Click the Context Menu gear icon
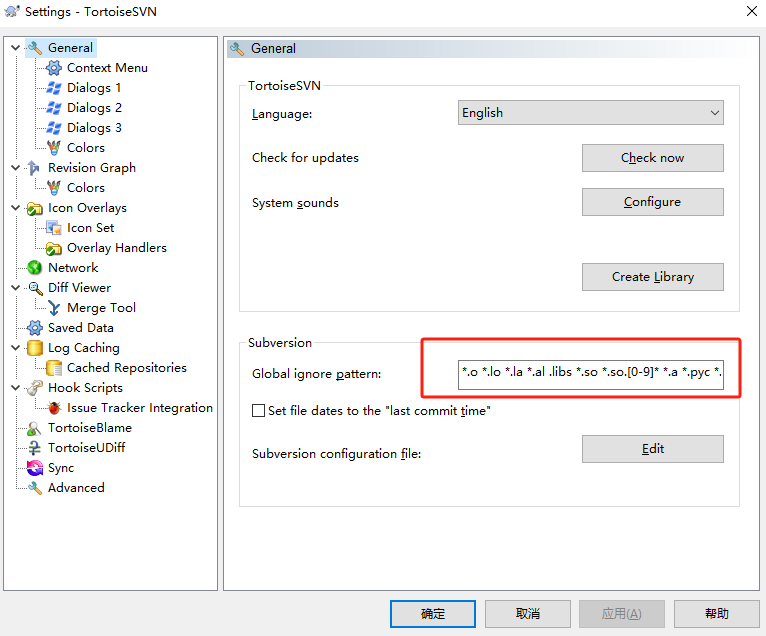766x636 pixels. click(54, 68)
